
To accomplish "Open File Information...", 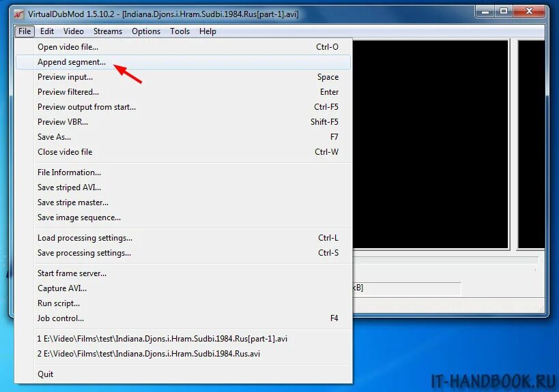I will point(183,172).
